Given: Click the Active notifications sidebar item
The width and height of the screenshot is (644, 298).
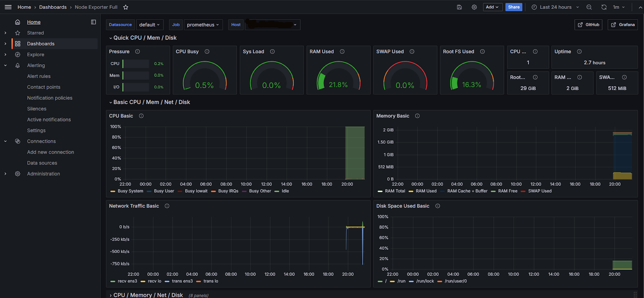Looking at the screenshot, I should [x=49, y=120].
